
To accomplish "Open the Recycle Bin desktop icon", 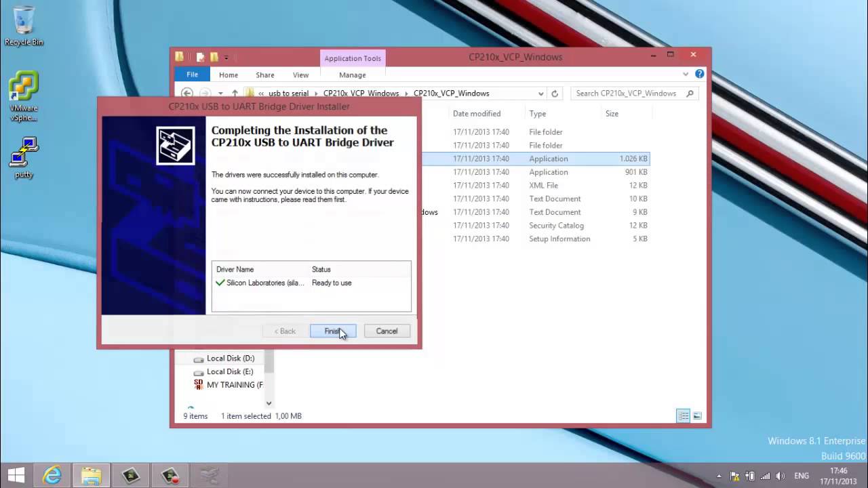I will pos(24,26).
